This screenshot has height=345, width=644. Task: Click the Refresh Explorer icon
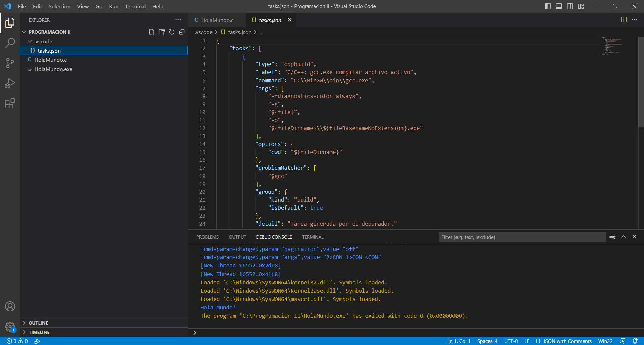click(x=172, y=32)
